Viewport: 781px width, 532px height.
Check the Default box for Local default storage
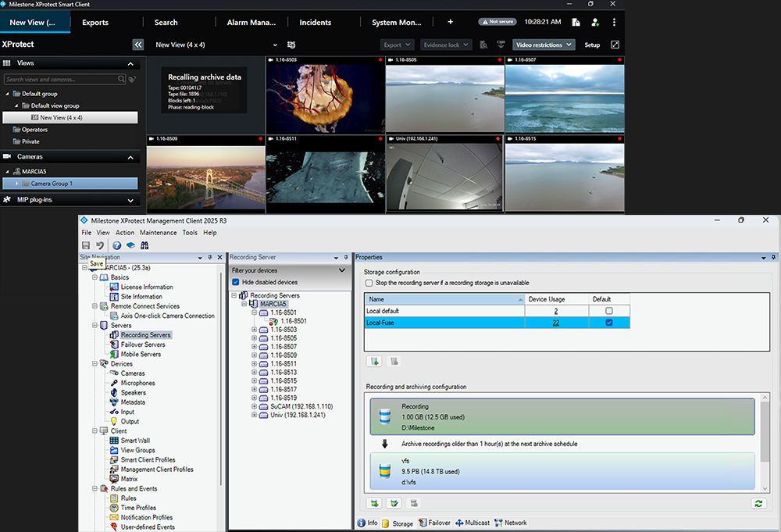coord(608,311)
